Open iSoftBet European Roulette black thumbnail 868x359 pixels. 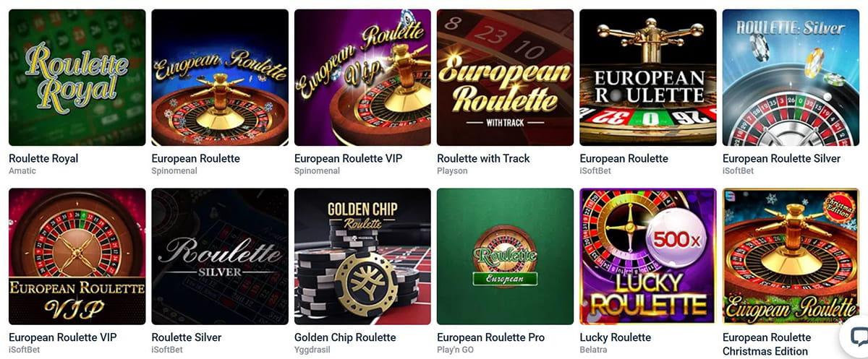point(648,77)
